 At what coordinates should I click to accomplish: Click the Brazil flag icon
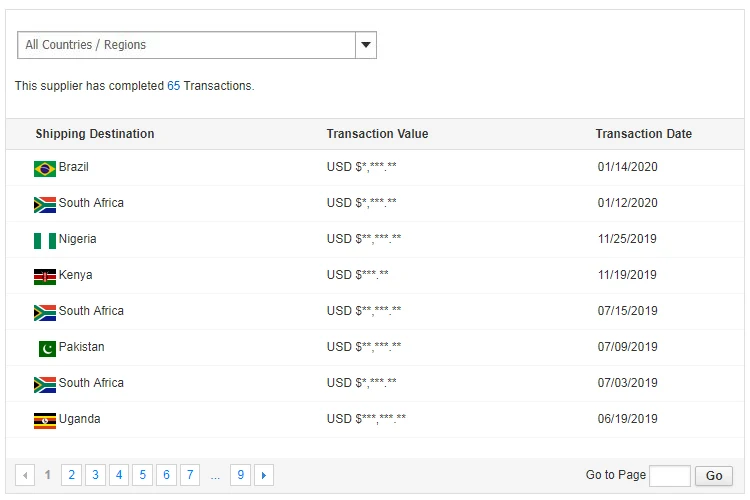(x=44, y=168)
